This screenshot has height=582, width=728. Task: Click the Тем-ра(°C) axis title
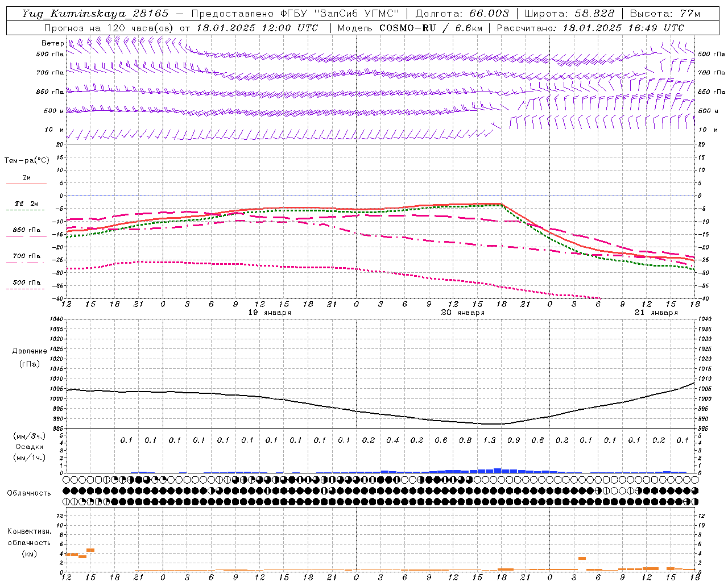tap(27, 160)
